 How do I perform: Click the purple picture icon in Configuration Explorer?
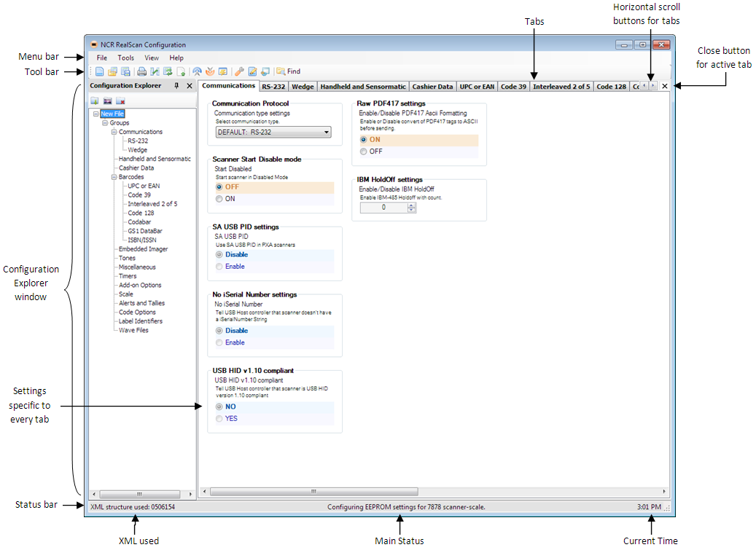(107, 101)
